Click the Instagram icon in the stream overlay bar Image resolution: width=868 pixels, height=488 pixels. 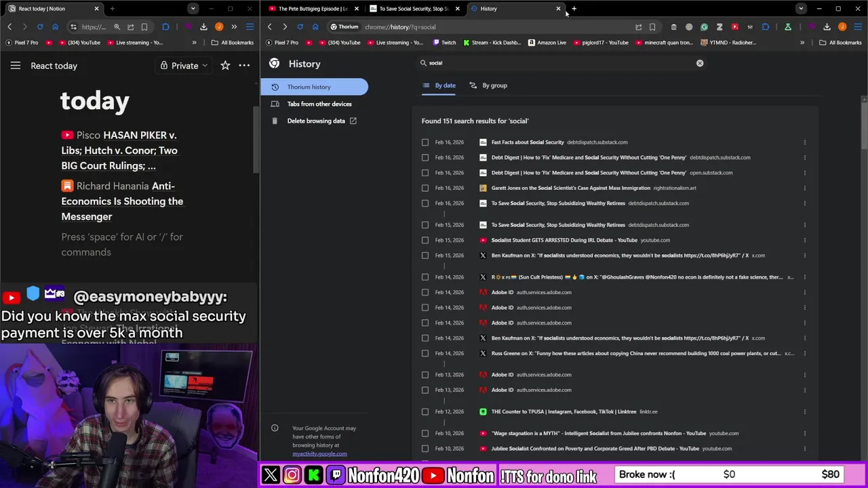pyautogui.click(x=292, y=475)
